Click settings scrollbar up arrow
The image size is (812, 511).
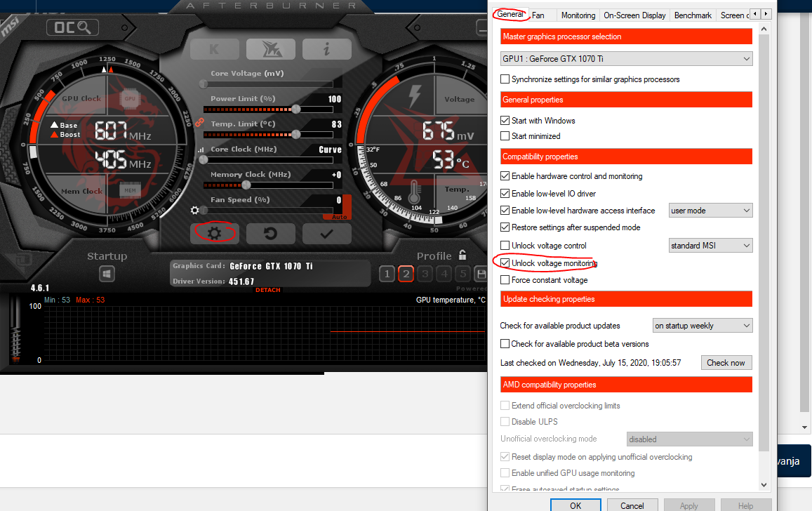click(x=764, y=29)
